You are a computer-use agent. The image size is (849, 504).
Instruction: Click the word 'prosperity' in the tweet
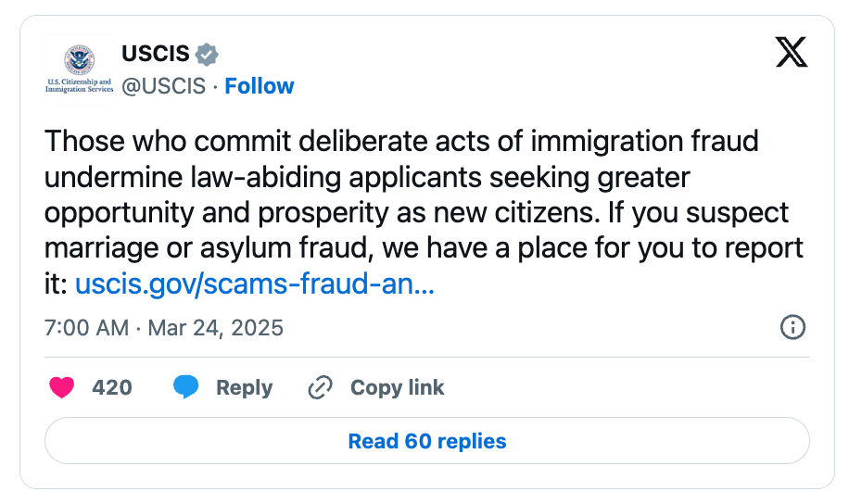point(323,213)
